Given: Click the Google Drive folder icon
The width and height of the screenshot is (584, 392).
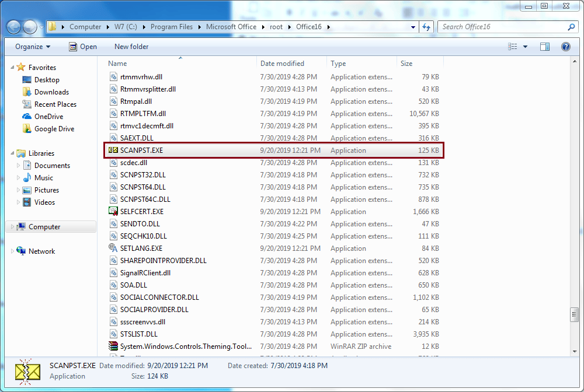Looking at the screenshot, I should (27, 129).
